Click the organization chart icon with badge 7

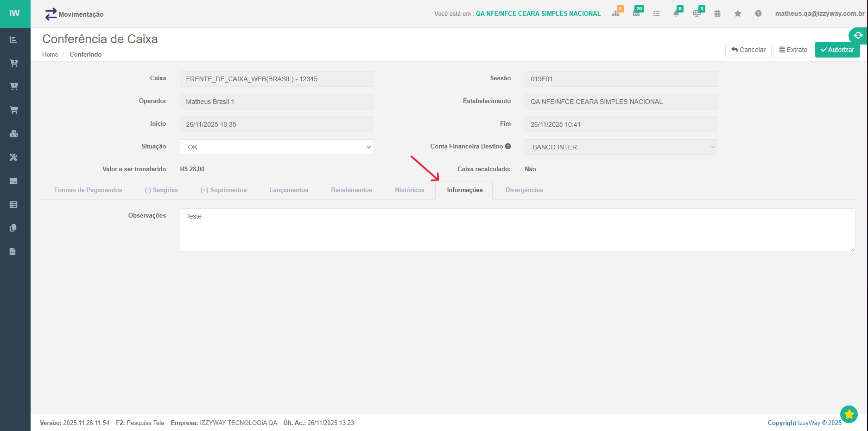[615, 13]
